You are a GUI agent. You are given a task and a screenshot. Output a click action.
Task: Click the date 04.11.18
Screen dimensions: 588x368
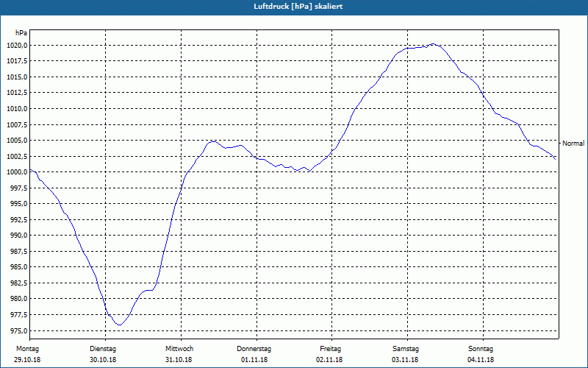(x=481, y=360)
